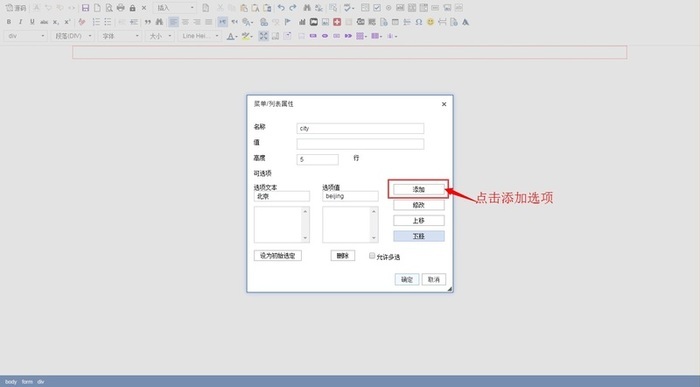Click the Insert Link chain icon
This screenshot has height=387, width=700.
pos(264,22)
